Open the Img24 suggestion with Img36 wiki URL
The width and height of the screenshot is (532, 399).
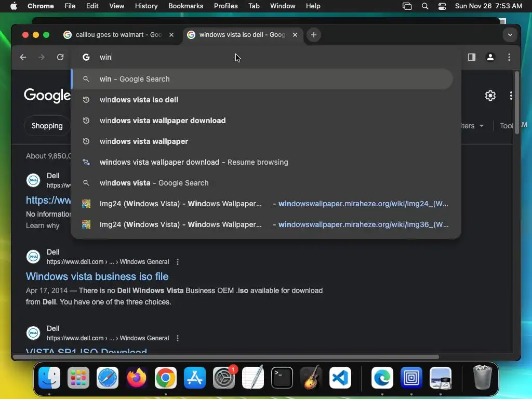(262, 224)
